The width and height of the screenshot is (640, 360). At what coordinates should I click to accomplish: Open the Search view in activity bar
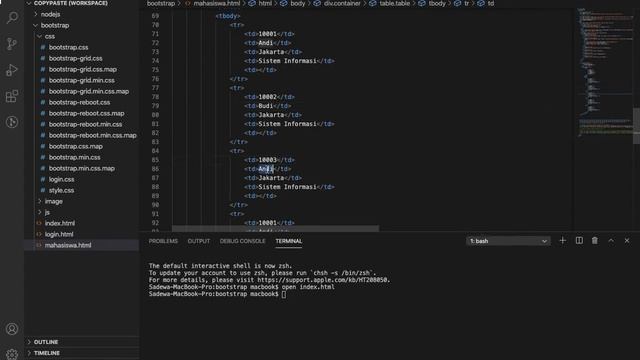12,18
